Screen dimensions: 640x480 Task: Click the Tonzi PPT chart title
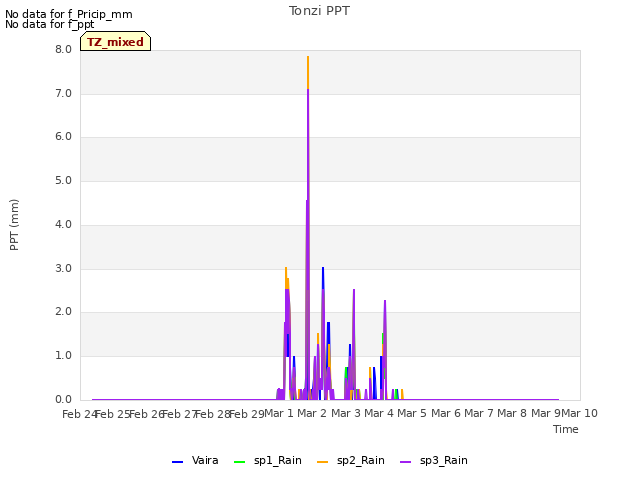319,11
